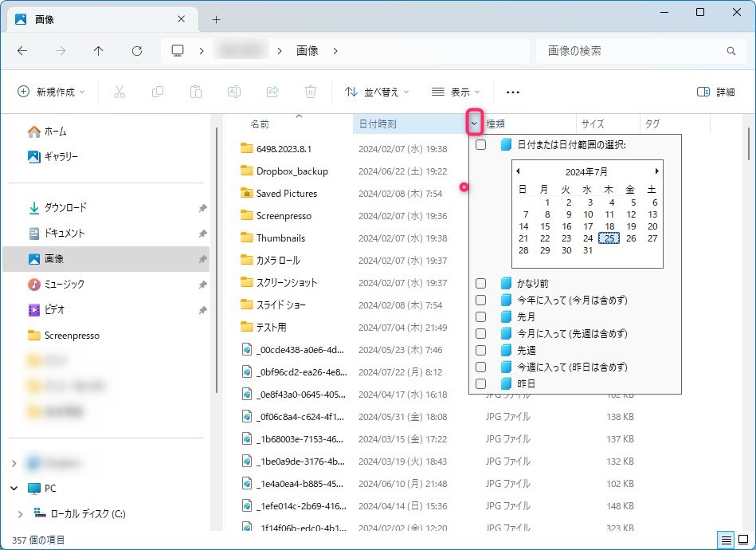Go to next month in calendar
This screenshot has height=550, width=756.
pyautogui.click(x=656, y=171)
